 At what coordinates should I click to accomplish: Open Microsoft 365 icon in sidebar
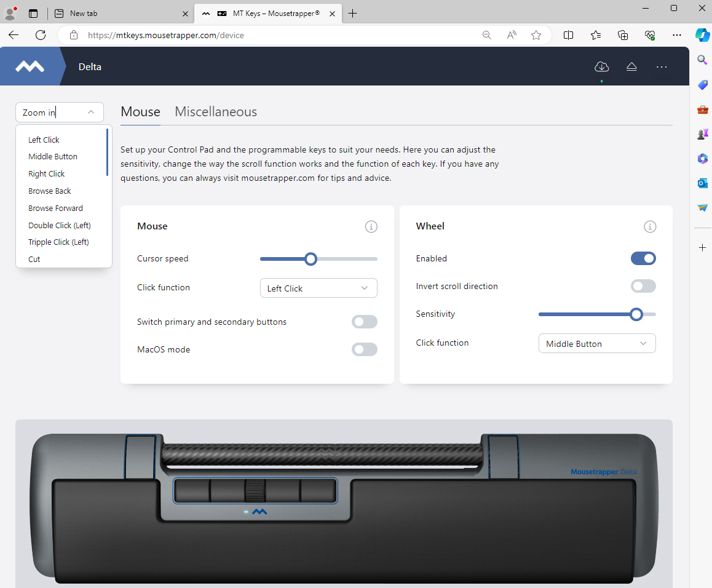click(702, 159)
